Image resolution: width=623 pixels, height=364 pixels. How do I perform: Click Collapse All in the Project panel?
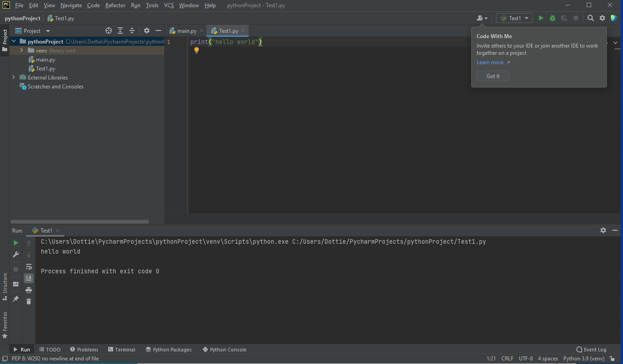(x=132, y=31)
